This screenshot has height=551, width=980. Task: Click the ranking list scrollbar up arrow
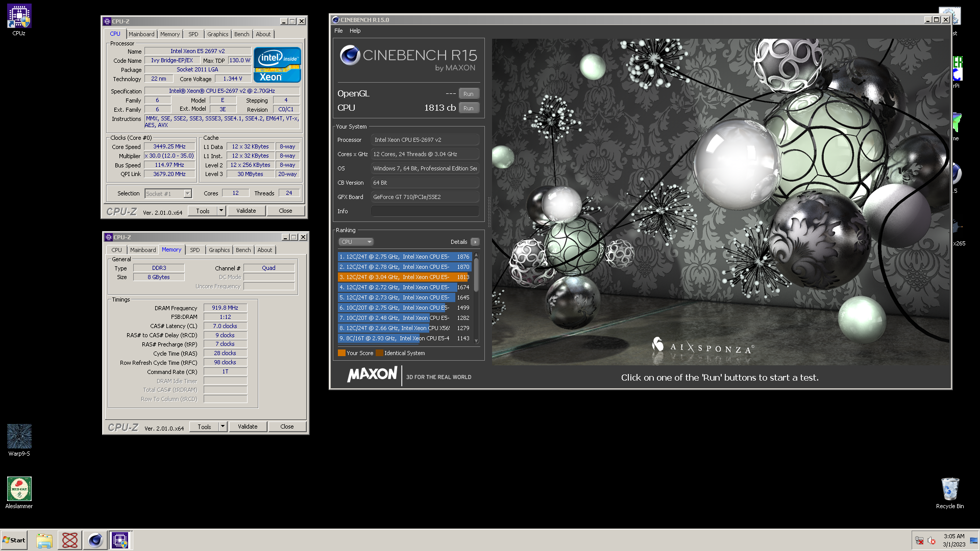[x=476, y=255]
